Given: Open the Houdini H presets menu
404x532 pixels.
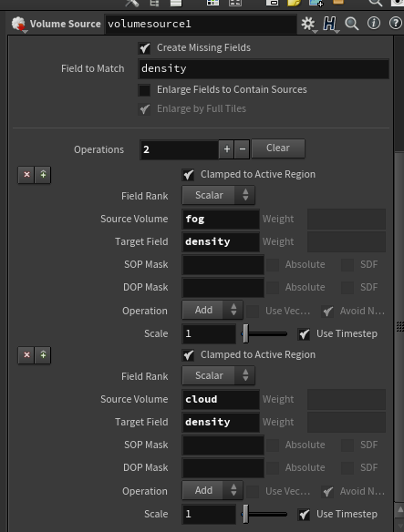Looking at the screenshot, I should 329,24.
